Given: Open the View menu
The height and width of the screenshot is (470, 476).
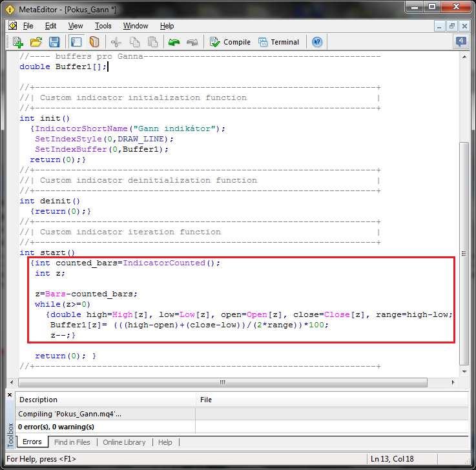Looking at the screenshot, I should [x=76, y=26].
